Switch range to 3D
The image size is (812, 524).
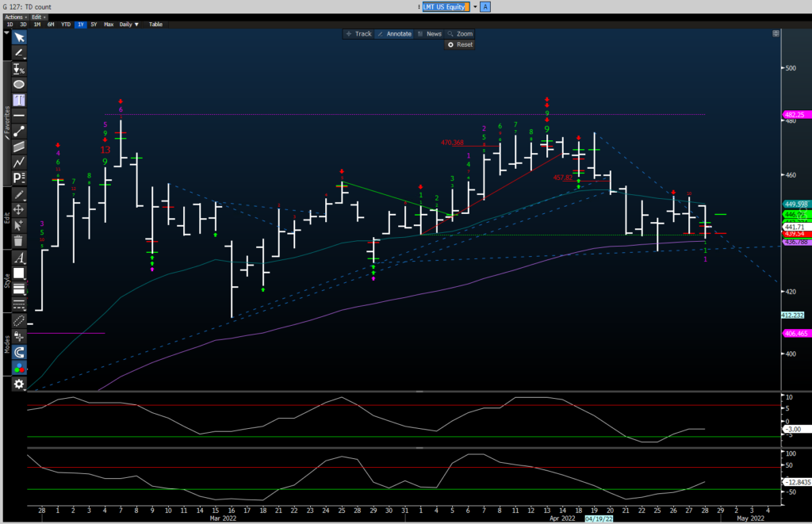(23, 25)
